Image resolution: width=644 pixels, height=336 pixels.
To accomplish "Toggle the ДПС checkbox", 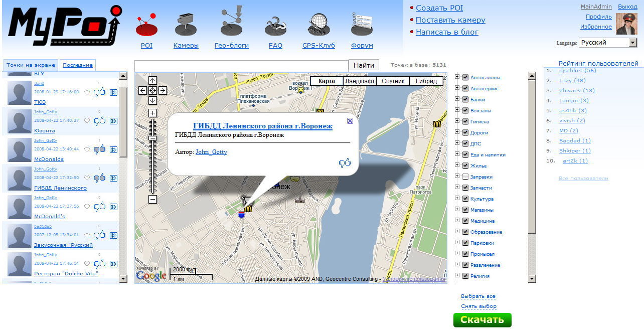I will coord(465,143).
